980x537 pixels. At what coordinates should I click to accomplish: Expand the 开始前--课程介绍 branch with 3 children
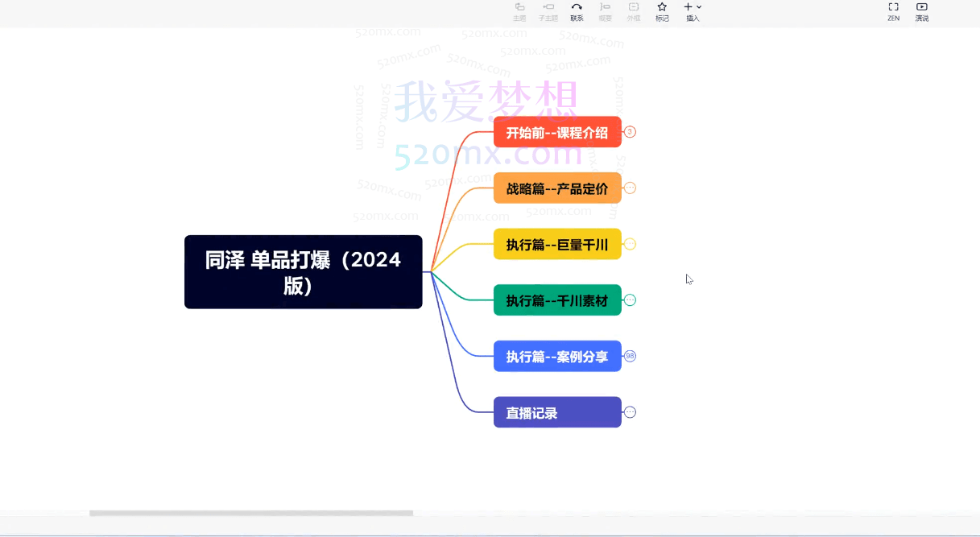[x=630, y=132]
